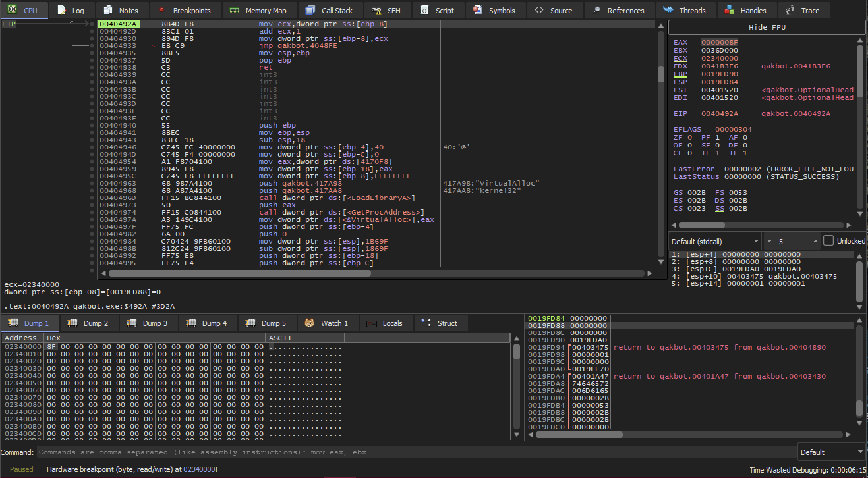Viewport: 868px width, 478px height.
Task: Open the Default (stdcall) calling convention dropdown
Action: (x=715, y=241)
